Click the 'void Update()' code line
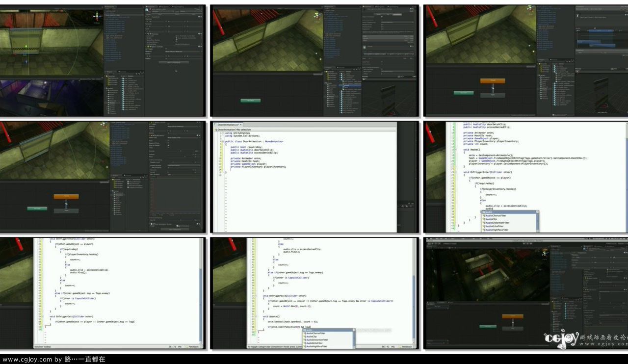628x364 pixels. pyautogui.click(x=271, y=317)
